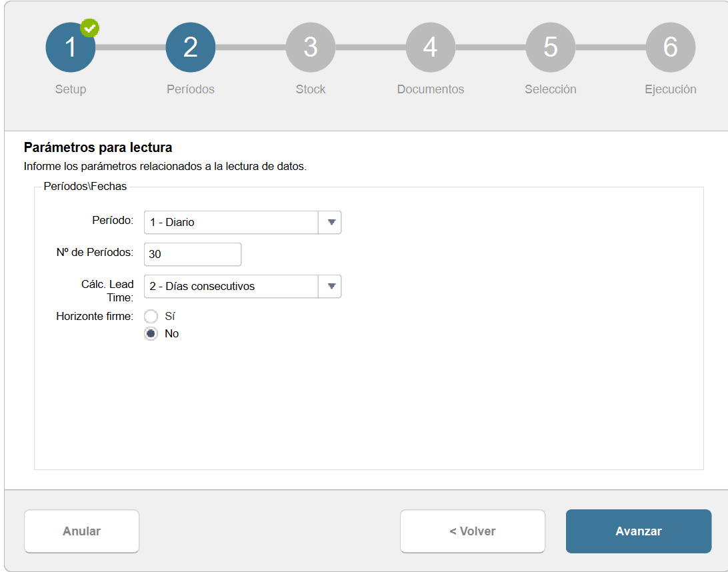The width and height of the screenshot is (728, 572).
Task: Jump to step 3 Stock circle
Action: (x=311, y=47)
